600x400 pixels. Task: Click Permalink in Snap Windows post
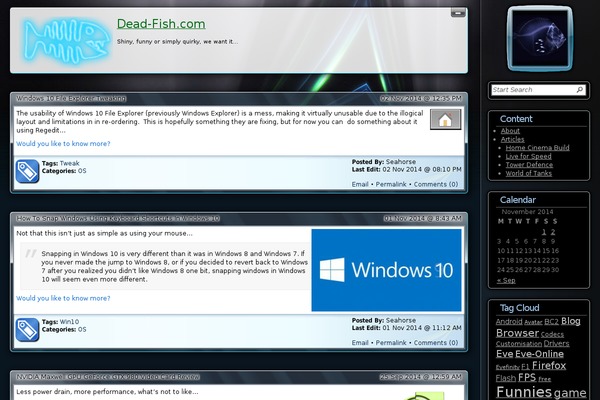coord(391,343)
